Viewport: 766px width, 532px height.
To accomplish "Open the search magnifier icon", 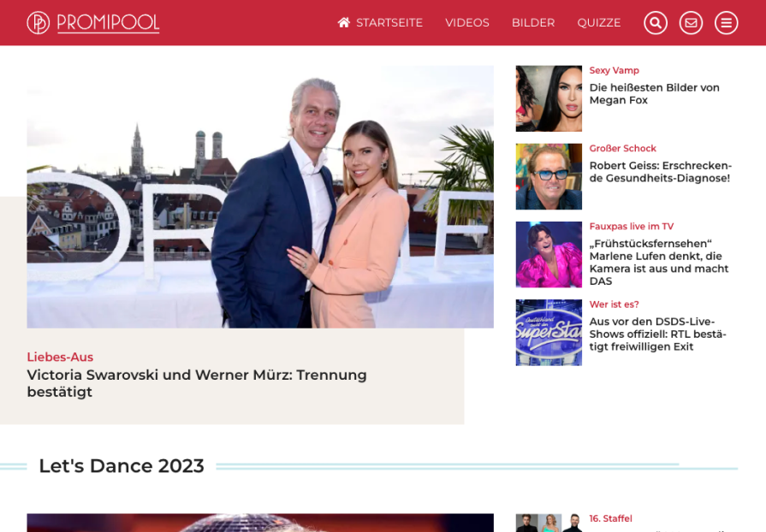I will click(x=656, y=22).
